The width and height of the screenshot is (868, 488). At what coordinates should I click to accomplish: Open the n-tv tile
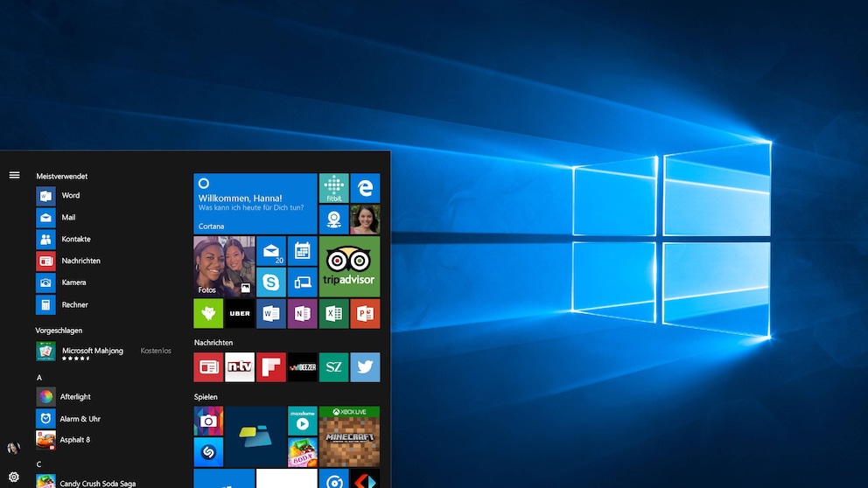[x=240, y=367]
